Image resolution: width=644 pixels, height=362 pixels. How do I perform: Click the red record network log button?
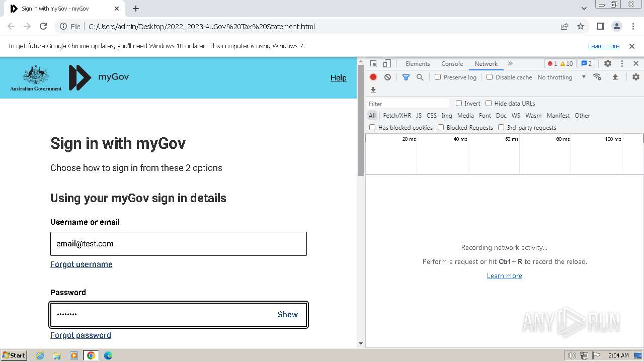click(x=373, y=77)
